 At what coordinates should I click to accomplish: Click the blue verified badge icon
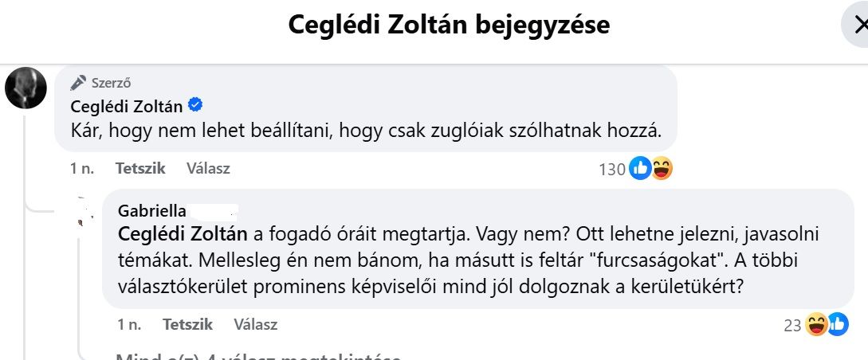194,105
